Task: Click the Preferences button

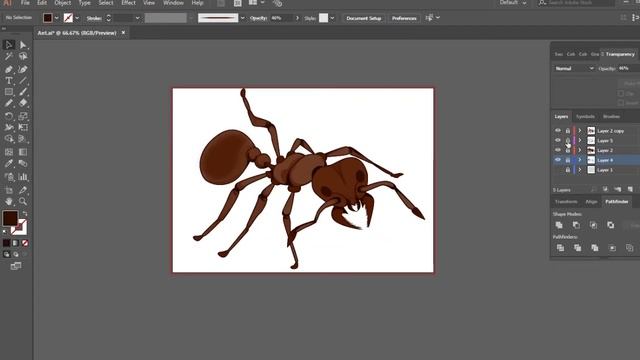Action: 404,18
